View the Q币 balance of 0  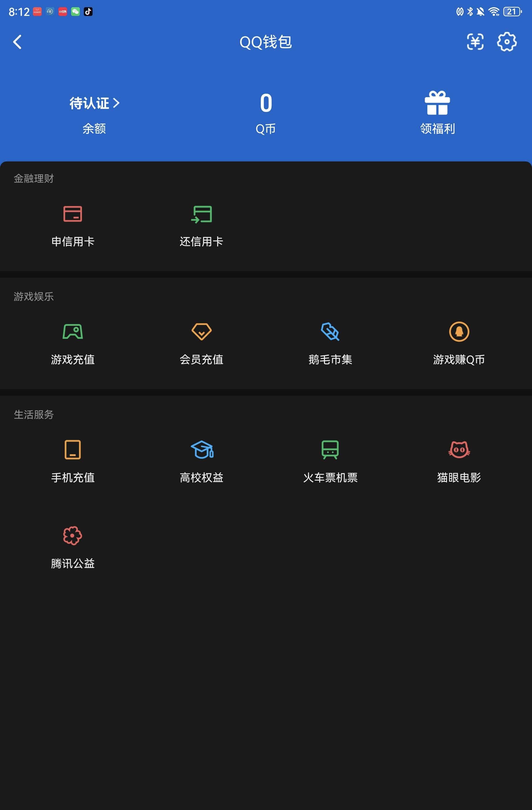click(x=266, y=103)
